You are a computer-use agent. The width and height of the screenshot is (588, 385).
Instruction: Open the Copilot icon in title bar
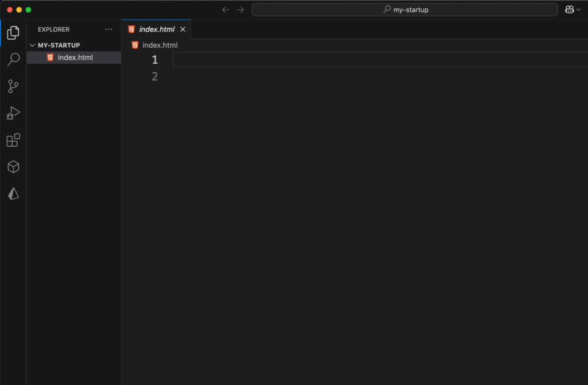click(x=569, y=10)
